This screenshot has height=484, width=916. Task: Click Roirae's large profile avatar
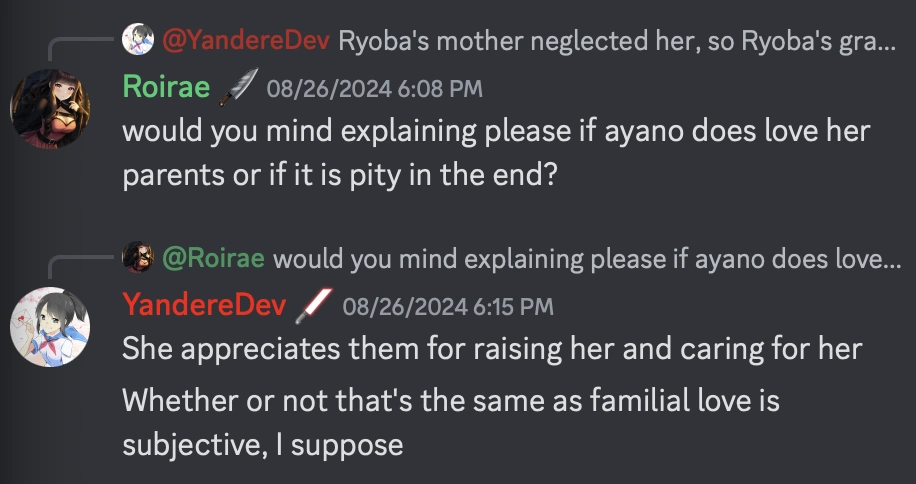pyautogui.click(x=49, y=110)
